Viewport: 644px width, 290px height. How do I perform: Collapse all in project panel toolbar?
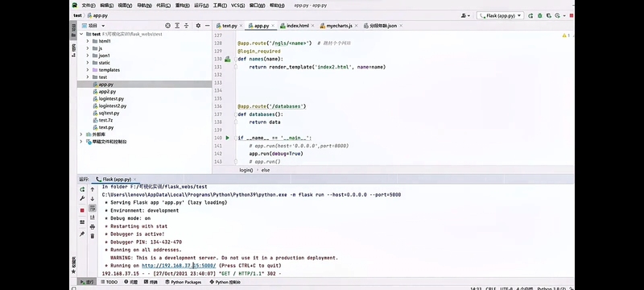187,26
